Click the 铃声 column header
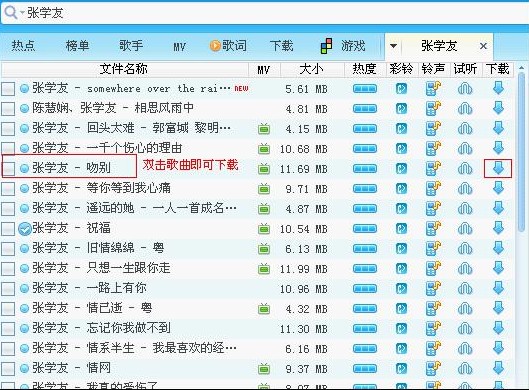Viewport: 529px width, 390px height. pyautogui.click(x=433, y=69)
